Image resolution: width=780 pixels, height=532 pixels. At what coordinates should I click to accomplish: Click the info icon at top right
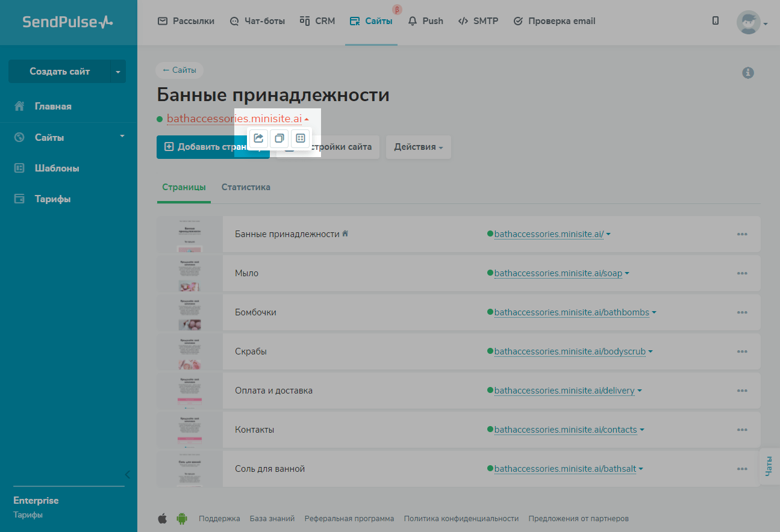tap(748, 73)
